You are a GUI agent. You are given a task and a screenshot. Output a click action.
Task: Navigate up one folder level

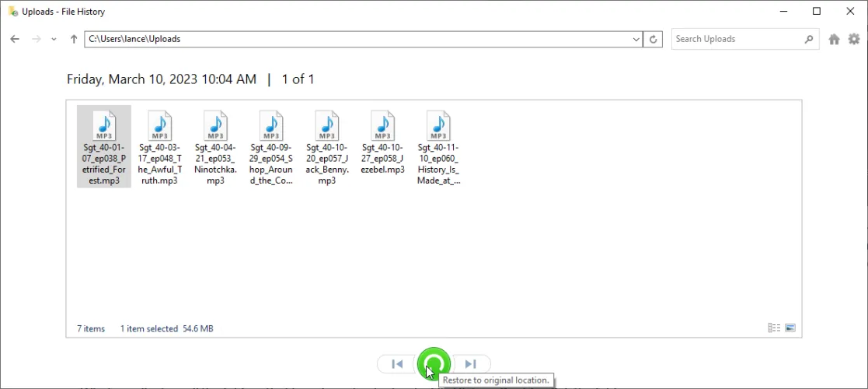[x=74, y=39]
